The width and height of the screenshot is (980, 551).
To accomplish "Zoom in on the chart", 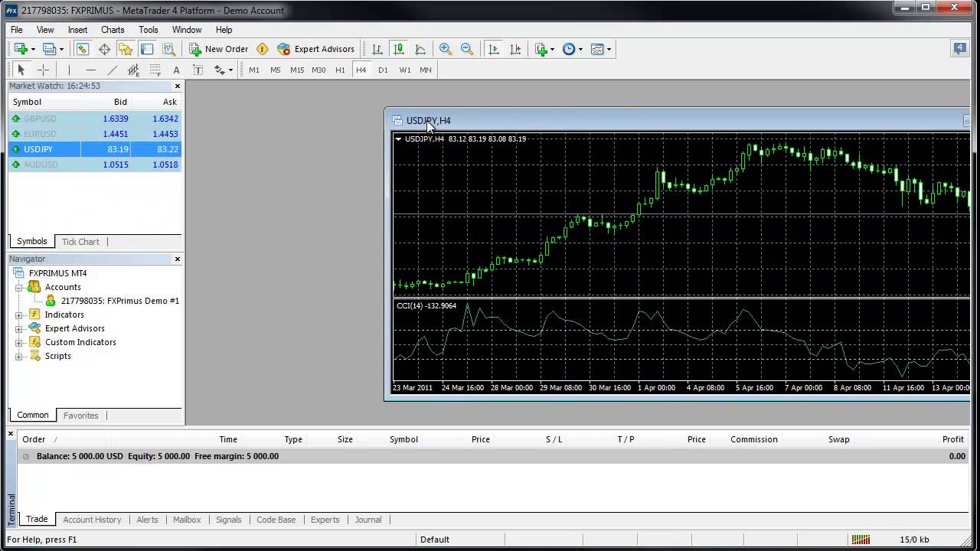I will click(x=446, y=49).
